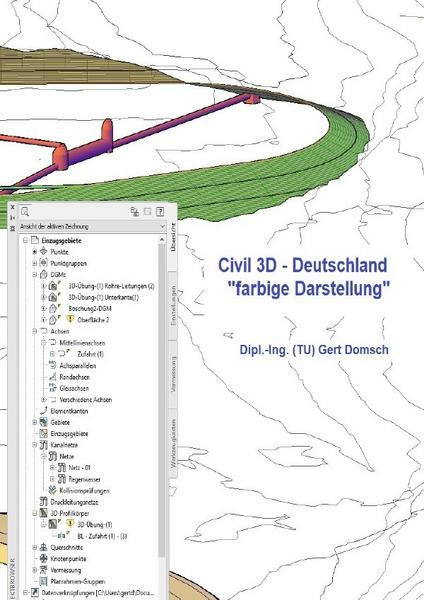Select 3D-Übung-(1) Unterkante(1) surface

pos(103,297)
